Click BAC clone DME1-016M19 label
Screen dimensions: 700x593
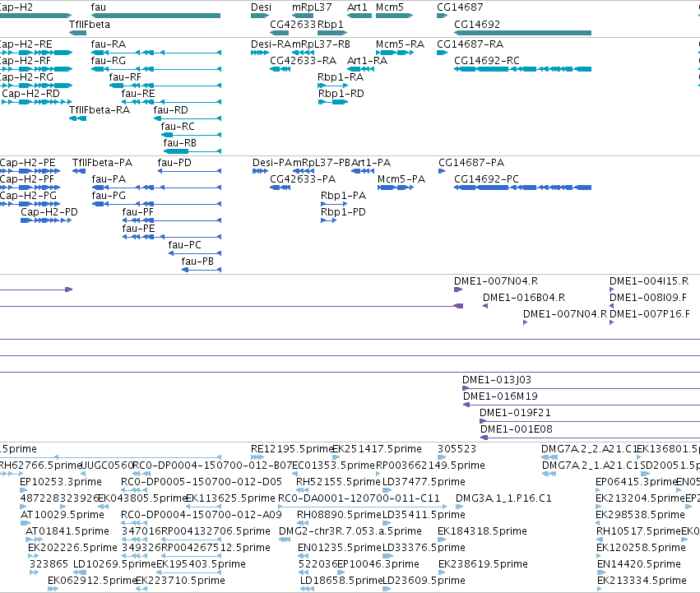click(500, 396)
